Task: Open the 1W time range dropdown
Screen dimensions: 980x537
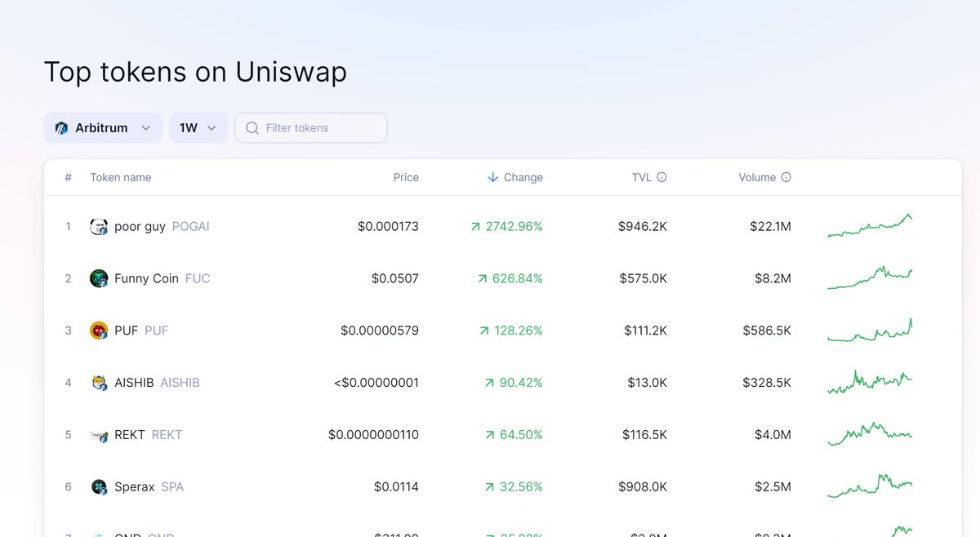Action: (x=198, y=128)
